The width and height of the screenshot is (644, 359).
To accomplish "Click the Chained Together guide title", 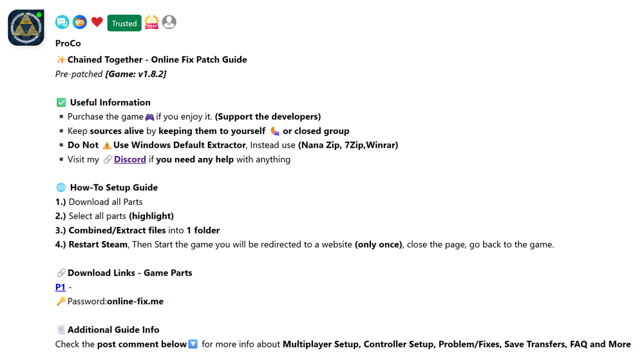I will tap(157, 60).
